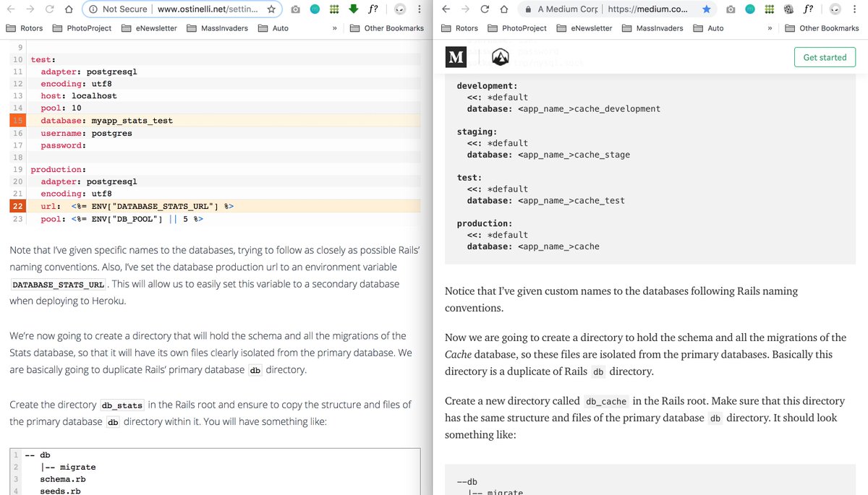
Task: Click inline code DATABASE_STATS_URL in paragraph
Action: [x=59, y=285]
